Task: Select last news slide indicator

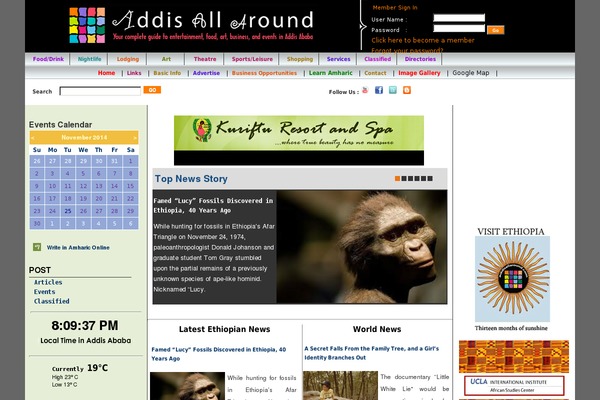Action: (x=430, y=179)
